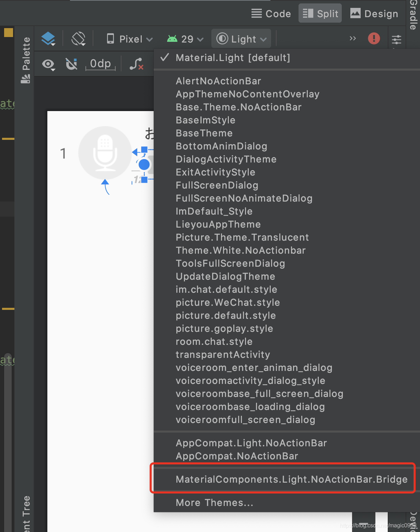Select AppThemeNoContentOverlay theme
This screenshot has height=532, width=420.
287,94
